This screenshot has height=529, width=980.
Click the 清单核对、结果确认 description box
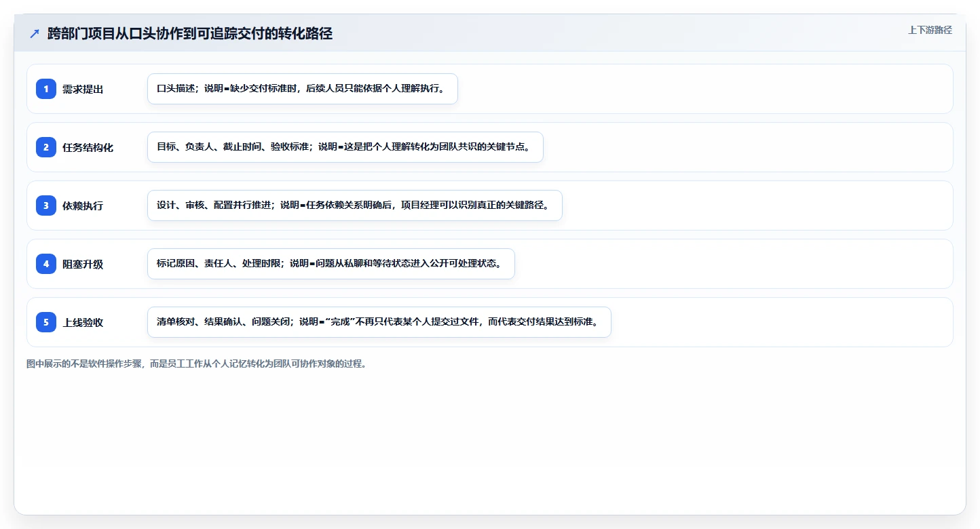click(x=379, y=322)
